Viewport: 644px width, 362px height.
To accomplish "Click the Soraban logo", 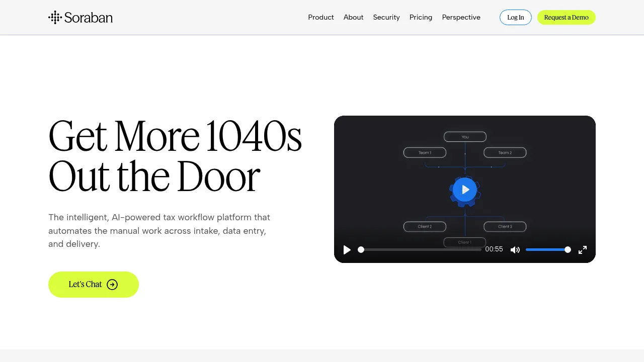I will click(80, 18).
